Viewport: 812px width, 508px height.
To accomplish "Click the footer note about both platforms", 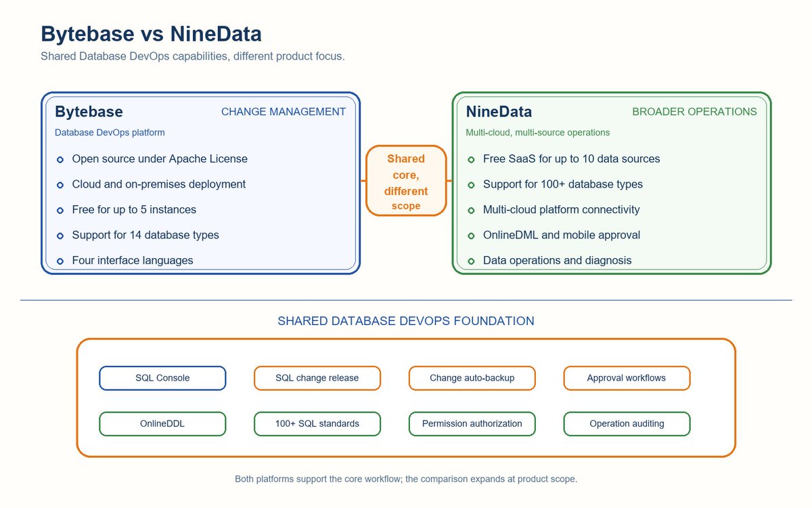I will point(406,479).
